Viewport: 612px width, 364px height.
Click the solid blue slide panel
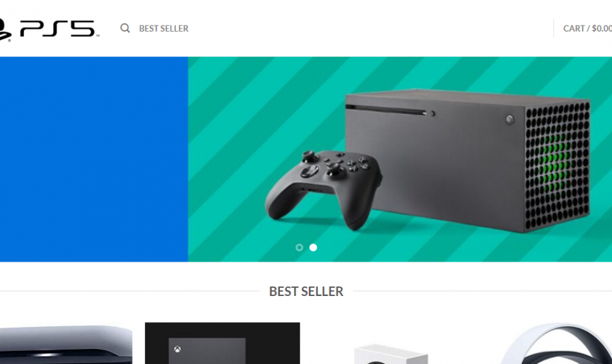94,159
